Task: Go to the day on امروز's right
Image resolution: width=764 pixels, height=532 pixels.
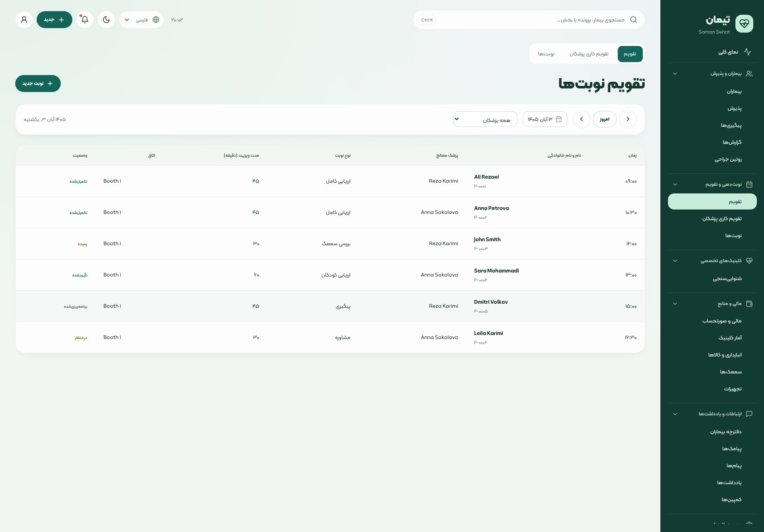Action: tap(628, 119)
